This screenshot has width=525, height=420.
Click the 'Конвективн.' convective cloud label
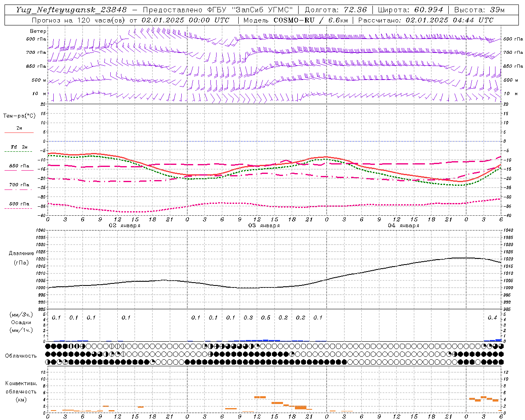(21, 383)
